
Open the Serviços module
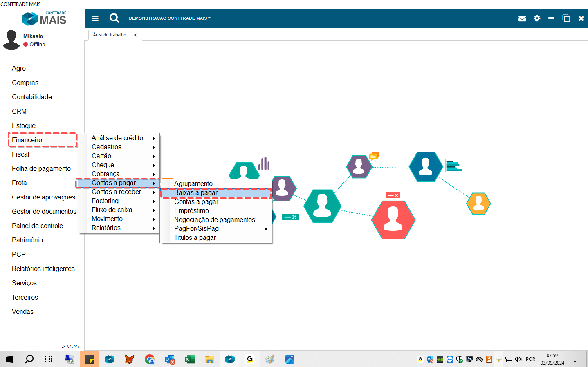[24, 283]
